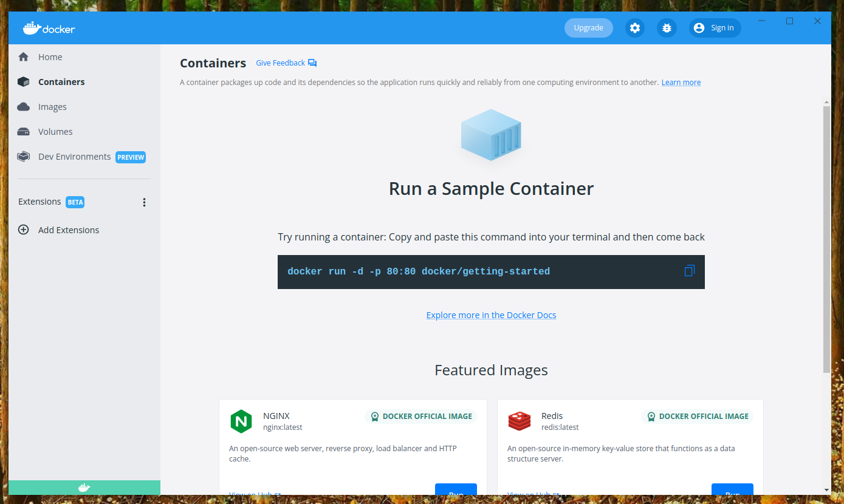844x504 pixels.
Task: Click the vertical scrollbar thumb
Action: tap(826, 237)
